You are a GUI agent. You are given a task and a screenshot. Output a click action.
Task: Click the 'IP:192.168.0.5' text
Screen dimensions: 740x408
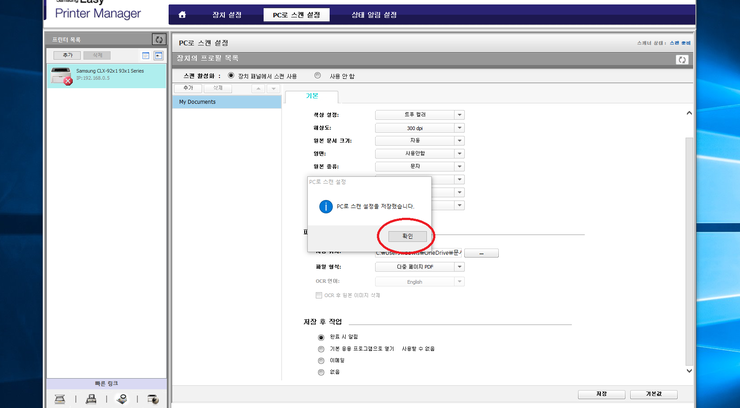92,78
